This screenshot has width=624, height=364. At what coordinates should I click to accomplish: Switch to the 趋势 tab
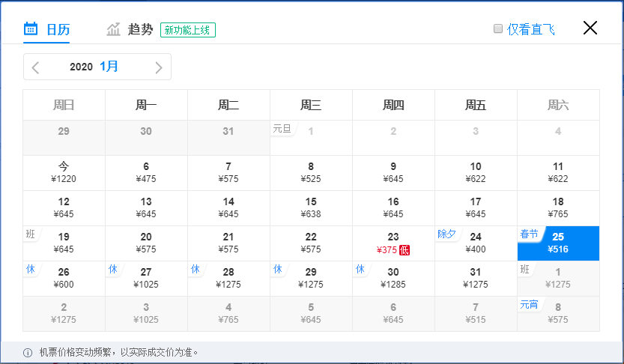click(140, 30)
